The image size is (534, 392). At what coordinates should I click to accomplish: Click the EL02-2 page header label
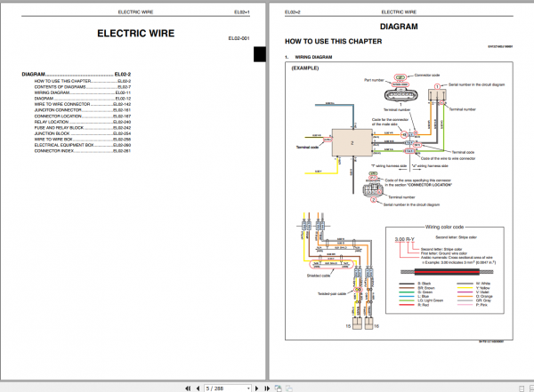point(293,12)
